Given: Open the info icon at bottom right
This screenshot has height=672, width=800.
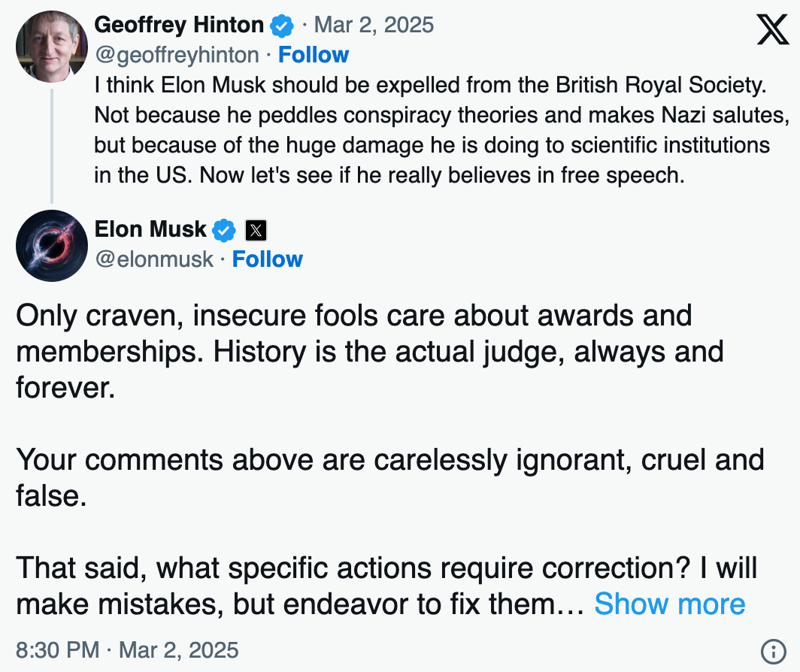Looking at the screenshot, I should click(774, 652).
